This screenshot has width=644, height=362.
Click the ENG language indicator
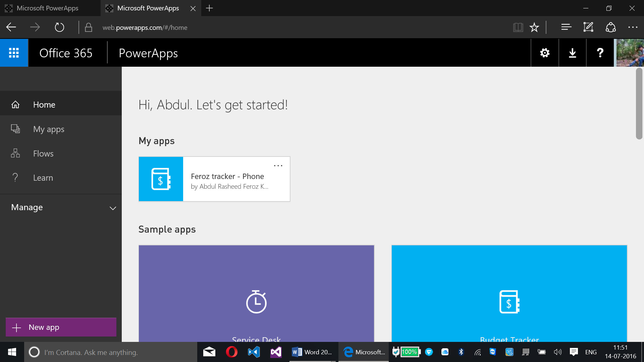[x=591, y=352]
